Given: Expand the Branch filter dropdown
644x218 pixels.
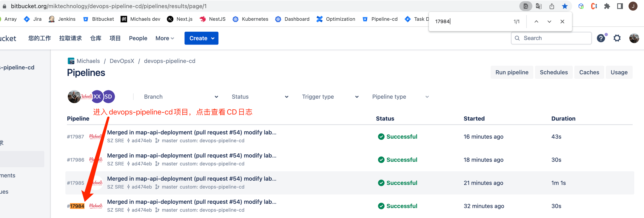Looking at the screenshot, I should [181, 97].
